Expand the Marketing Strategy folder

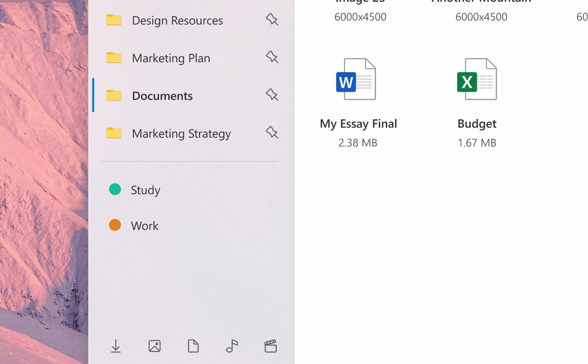pyautogui.click(x=181, y=133)
